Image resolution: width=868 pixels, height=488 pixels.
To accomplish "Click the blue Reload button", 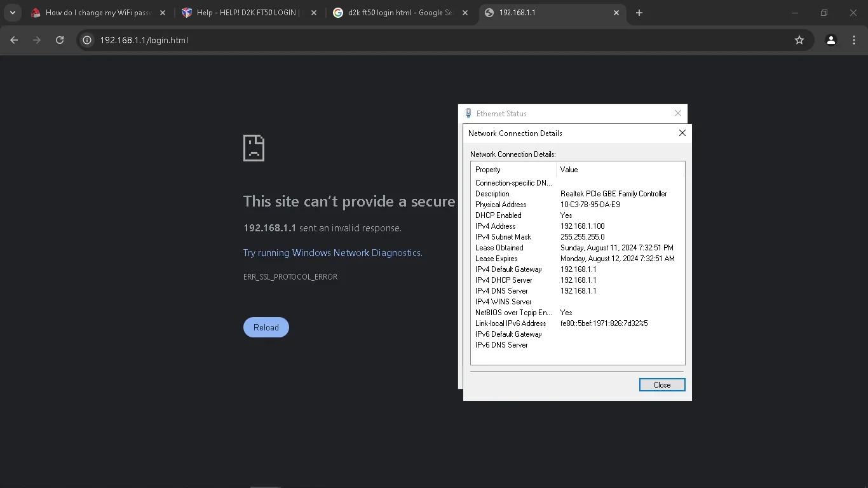I will 266,327.
